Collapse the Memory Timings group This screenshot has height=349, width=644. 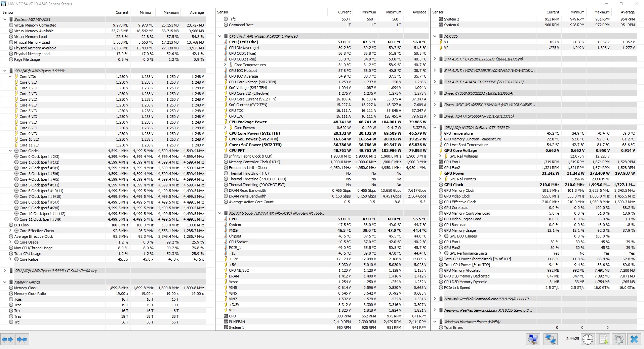[x=5, y=282]
